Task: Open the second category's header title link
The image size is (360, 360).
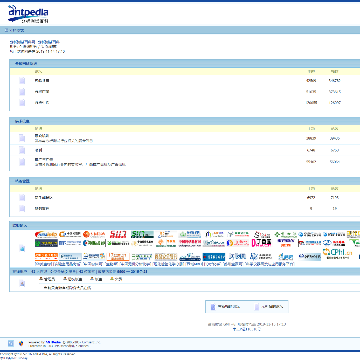Action: coord(22,121)
